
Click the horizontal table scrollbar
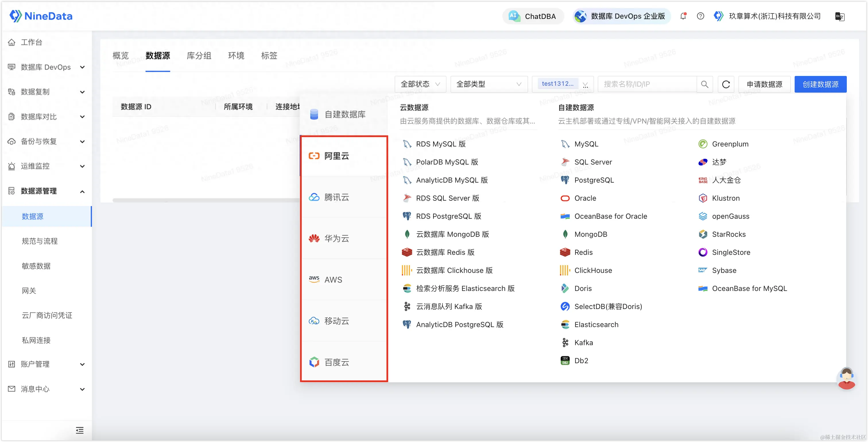206,200
